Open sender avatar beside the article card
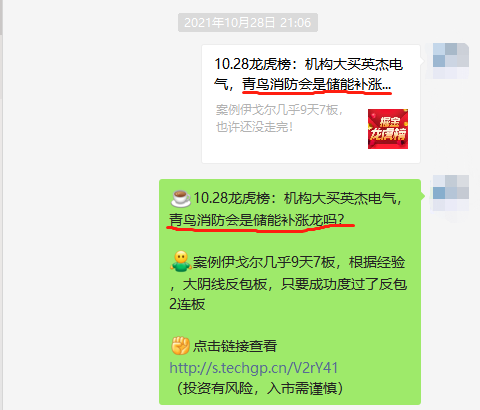The image size is (480, 410). [x=451, y=61]
